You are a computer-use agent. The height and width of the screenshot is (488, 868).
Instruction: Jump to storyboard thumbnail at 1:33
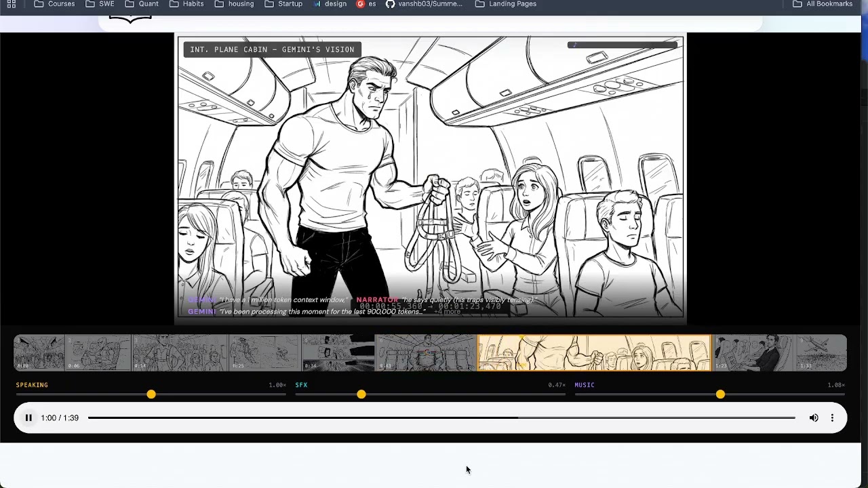coord(822,352)
